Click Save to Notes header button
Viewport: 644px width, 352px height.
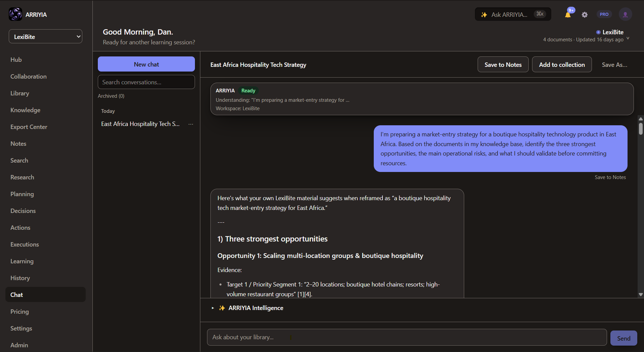(503, 65)
